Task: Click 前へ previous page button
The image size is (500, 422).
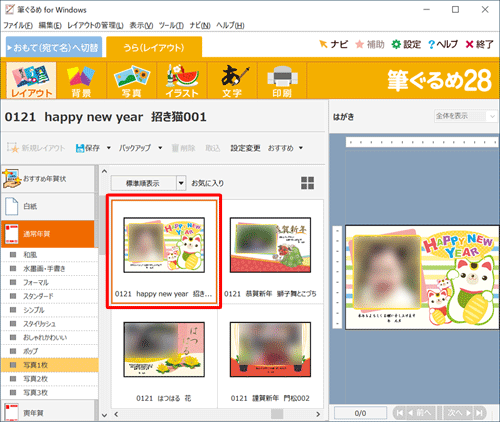Action: 420,413
